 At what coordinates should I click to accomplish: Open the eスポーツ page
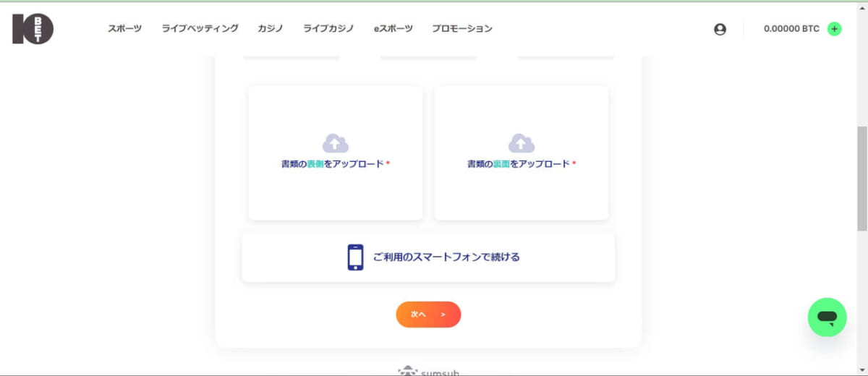click(x=393, y=29)
